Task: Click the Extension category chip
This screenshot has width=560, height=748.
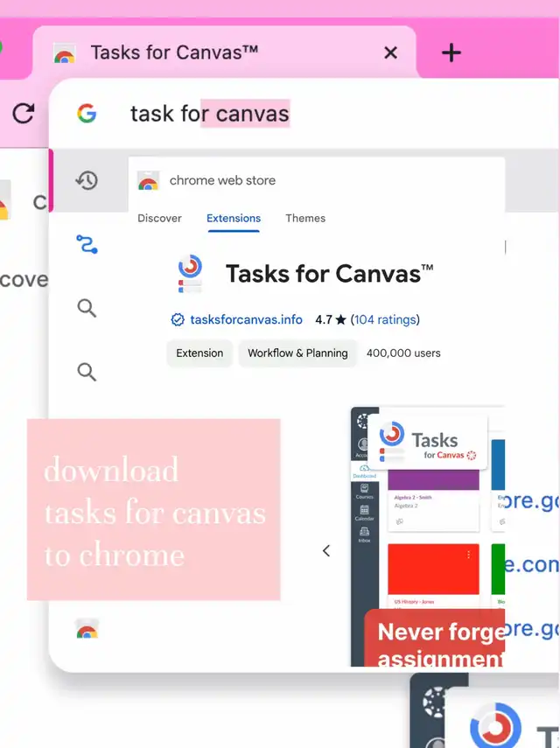Action: [x=199, y=353]
